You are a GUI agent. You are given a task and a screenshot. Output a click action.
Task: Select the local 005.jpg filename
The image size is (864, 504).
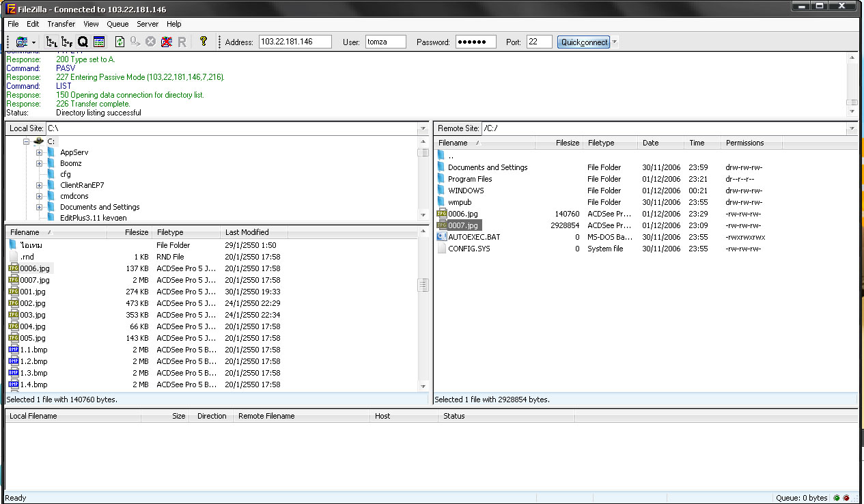click(x=33, y=338)
